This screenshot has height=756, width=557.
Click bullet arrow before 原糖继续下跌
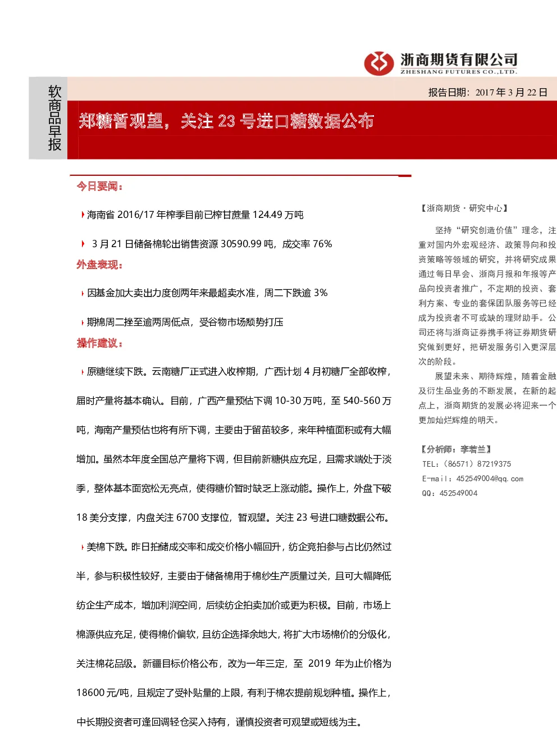[x=83, y=372]
